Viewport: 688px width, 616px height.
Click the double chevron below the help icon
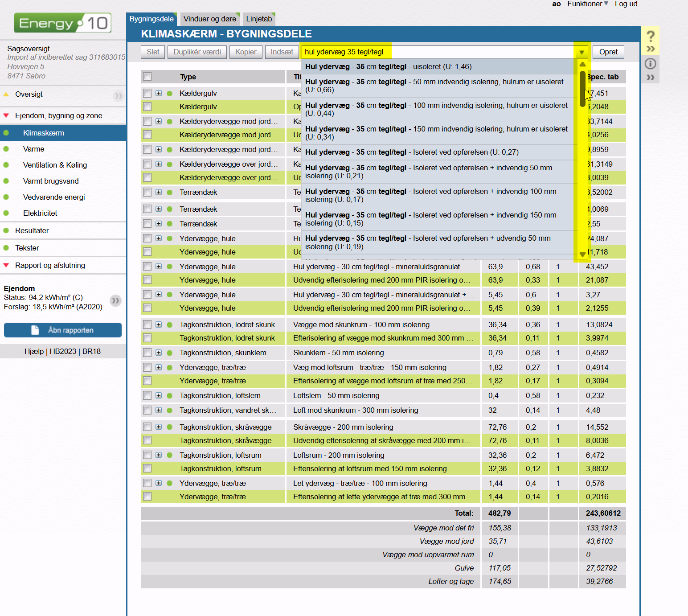pos(651,49)
